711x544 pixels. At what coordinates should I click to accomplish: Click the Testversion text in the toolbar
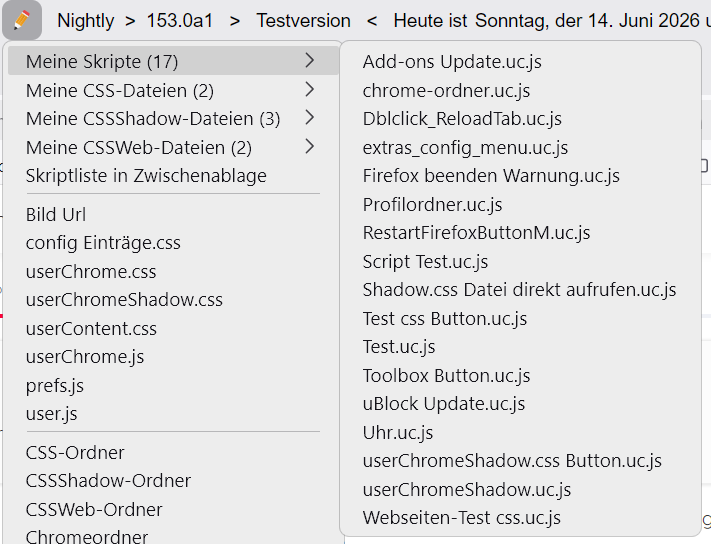[303, 21]
